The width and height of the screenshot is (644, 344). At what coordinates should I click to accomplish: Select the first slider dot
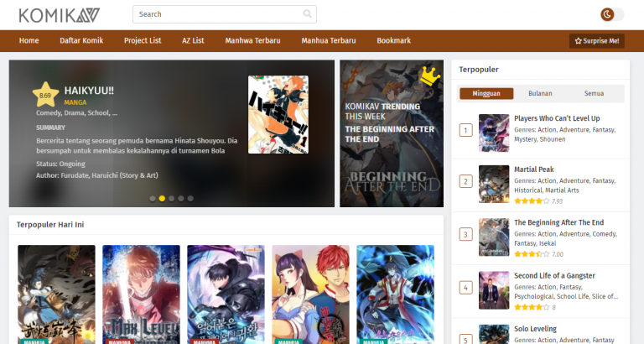(x=153, y=199)
